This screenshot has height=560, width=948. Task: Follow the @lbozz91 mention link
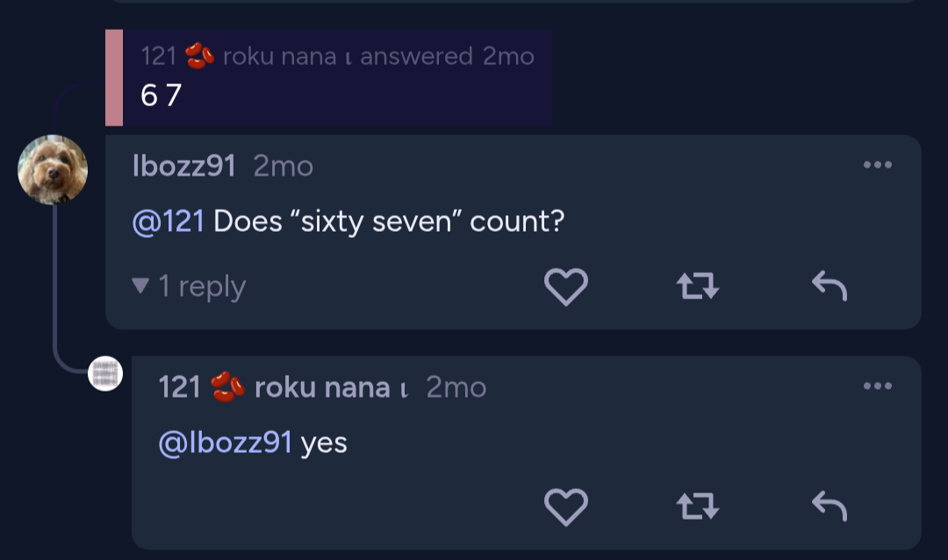225,442
